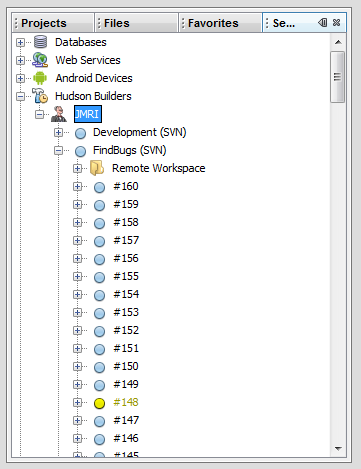Switch to the Projects tab
The height and width of the screenshot is (469, 361).
53,23
